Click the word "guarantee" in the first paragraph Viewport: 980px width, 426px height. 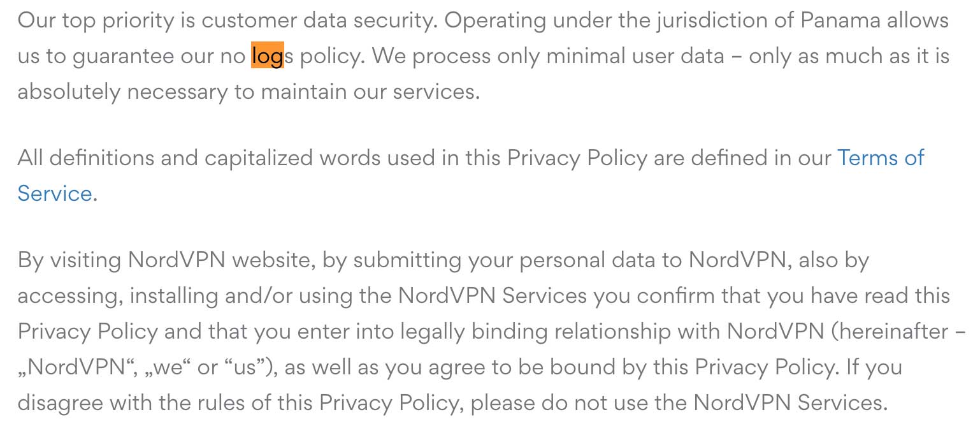(123, 57)
